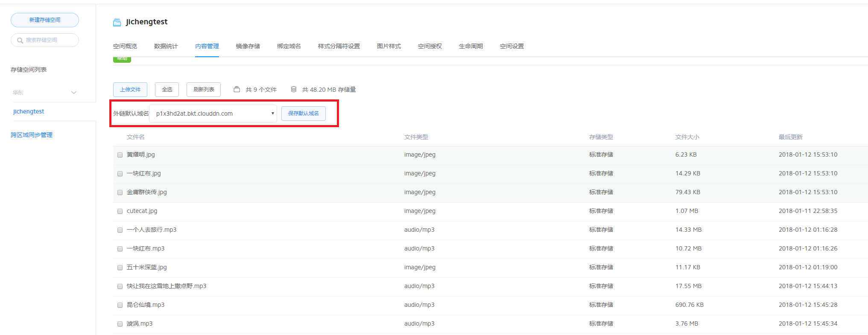Click the search magnifier icon in sidebar
The height and width of the screenshot is (335, 868).
pos(20,41)
